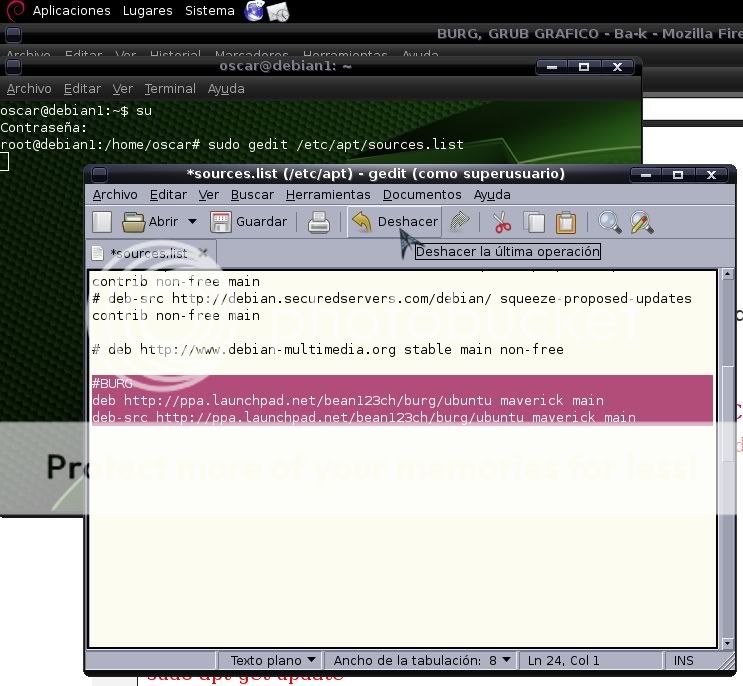Open the Ancho de la tabulación dropdown
Screen dimensions: 743x686
(x=422, y=660)
